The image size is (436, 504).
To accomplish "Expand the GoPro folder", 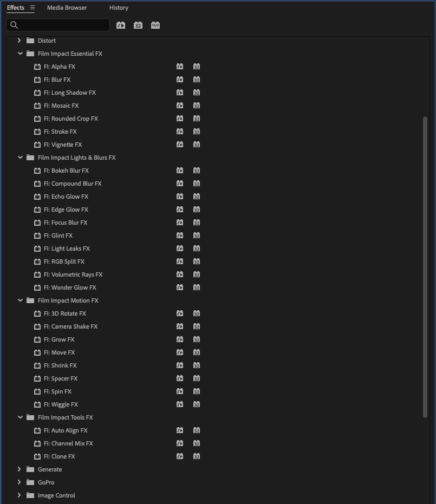I will (19, 482).
